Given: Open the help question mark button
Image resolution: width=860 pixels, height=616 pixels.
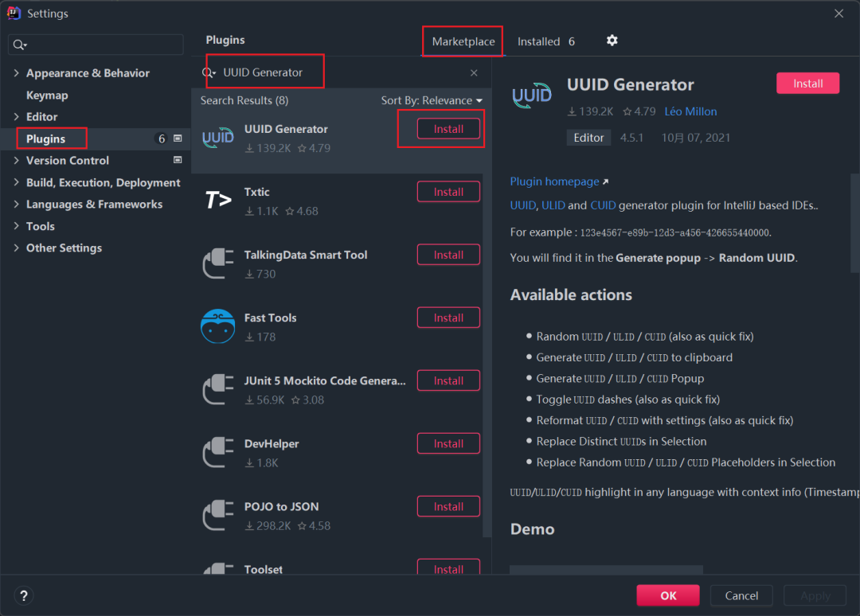Looking at the screenshot, I should tap(24, 596).
